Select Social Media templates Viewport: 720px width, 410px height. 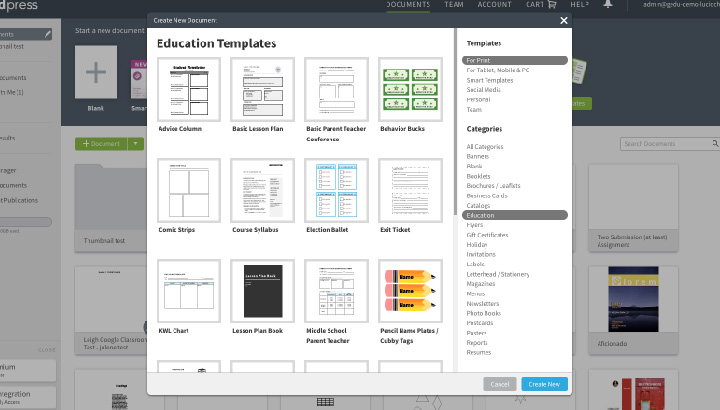[x=483, y=90]
